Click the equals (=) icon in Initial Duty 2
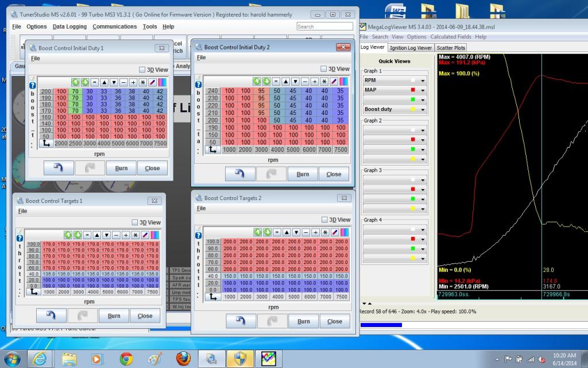588x368 pixels. [276, 82]
